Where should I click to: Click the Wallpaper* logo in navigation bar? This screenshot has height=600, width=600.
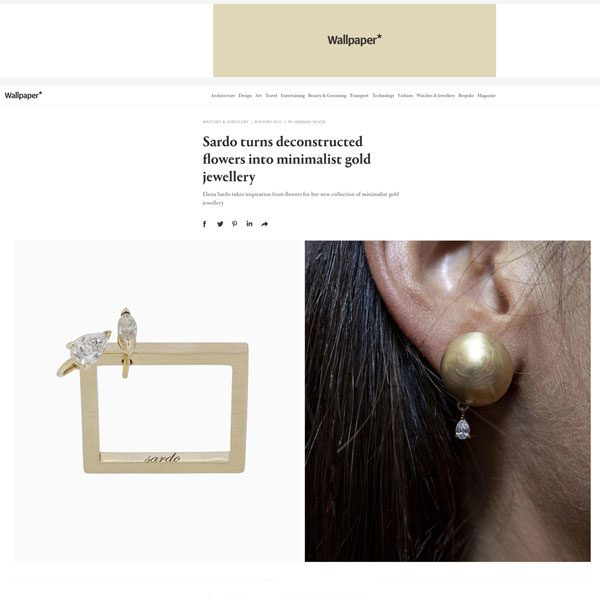(x=23, y=95)
